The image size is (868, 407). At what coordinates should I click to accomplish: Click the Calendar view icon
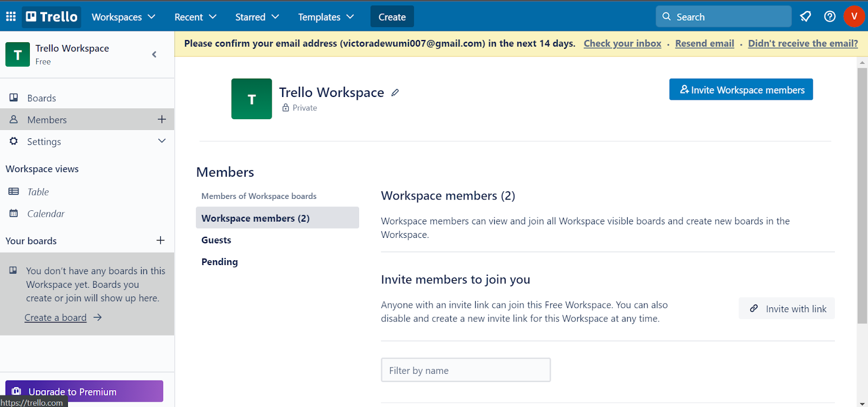click(14, 214)
